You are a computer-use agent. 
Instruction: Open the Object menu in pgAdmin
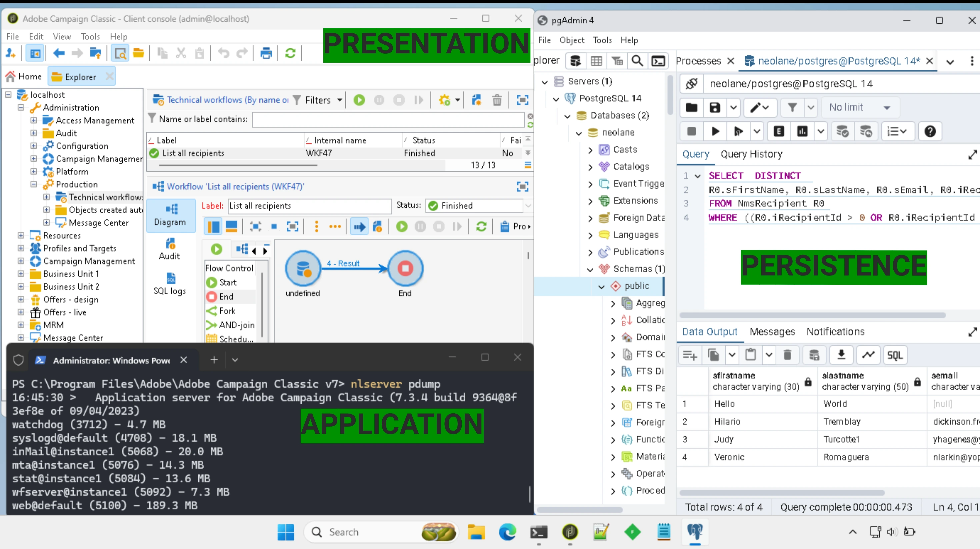[572, 40]
